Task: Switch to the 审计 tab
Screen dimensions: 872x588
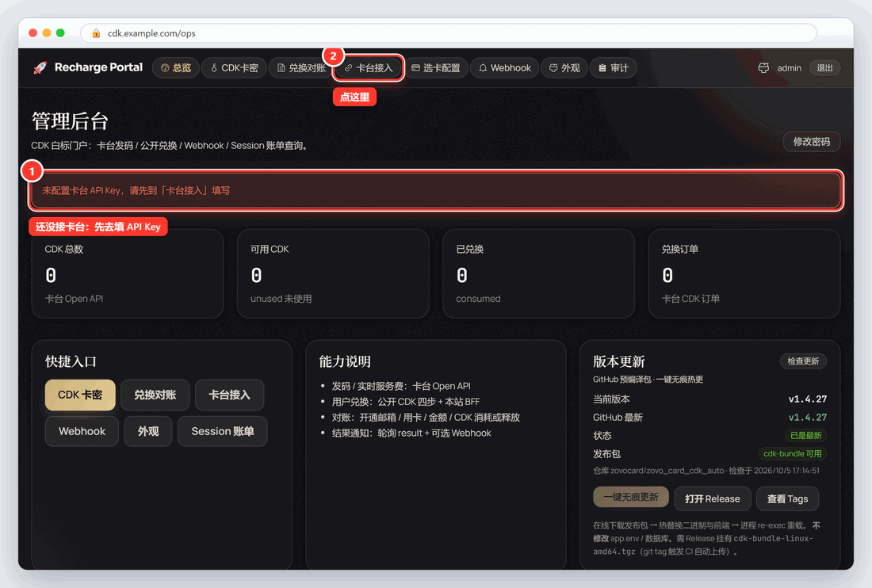Action: [x=614, y=68]
